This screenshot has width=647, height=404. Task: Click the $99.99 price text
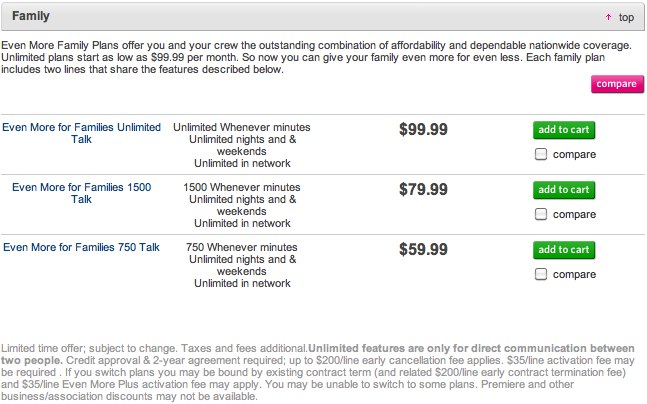click(x=423, y=130)
